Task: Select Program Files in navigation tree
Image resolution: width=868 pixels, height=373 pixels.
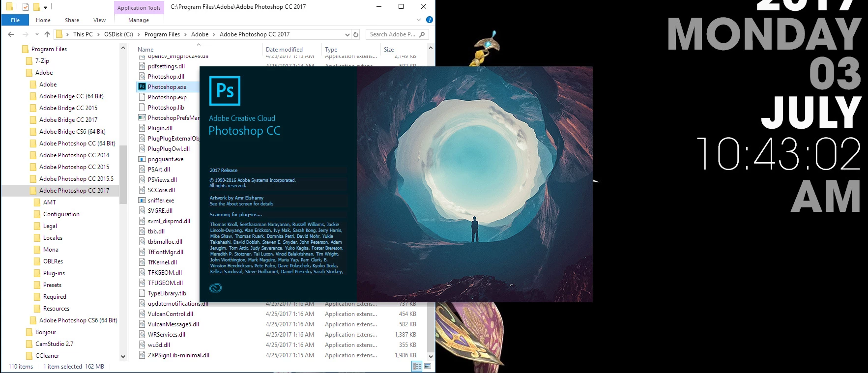Action: point(49,49)
